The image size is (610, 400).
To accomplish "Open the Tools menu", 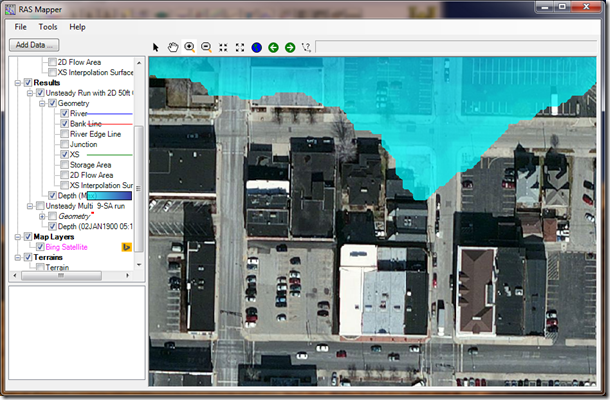I will click(47, 27).
